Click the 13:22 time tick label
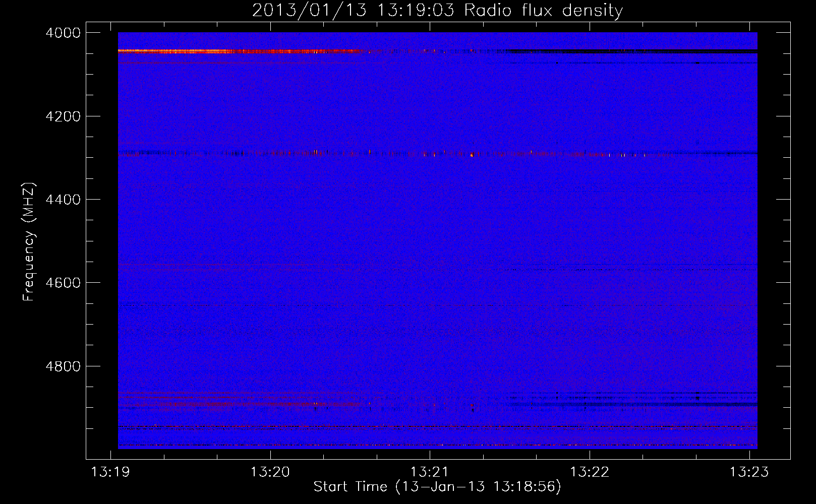The image size is (816, 504). pyautogui.click(x=590, y=472)
